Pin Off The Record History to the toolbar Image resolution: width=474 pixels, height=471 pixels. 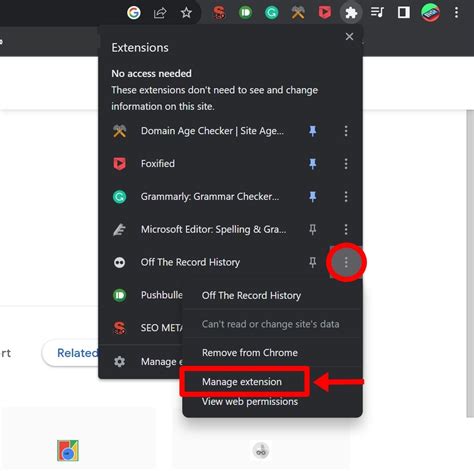coord(312,262)
